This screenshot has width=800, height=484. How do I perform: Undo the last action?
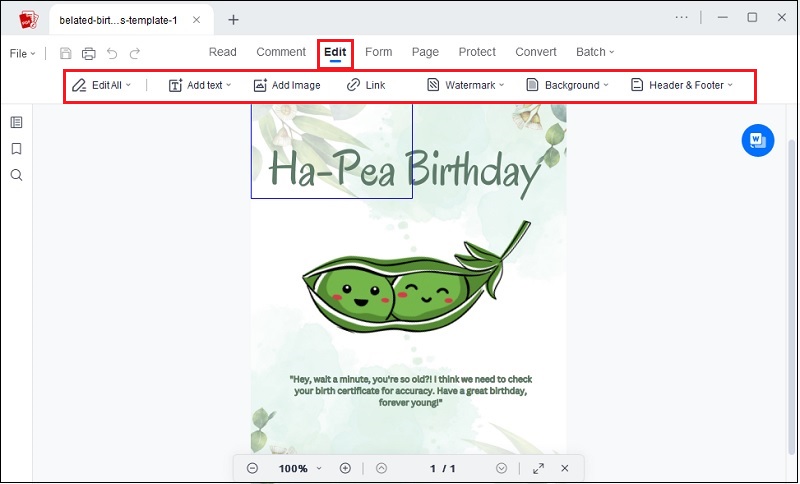(112, 53)
